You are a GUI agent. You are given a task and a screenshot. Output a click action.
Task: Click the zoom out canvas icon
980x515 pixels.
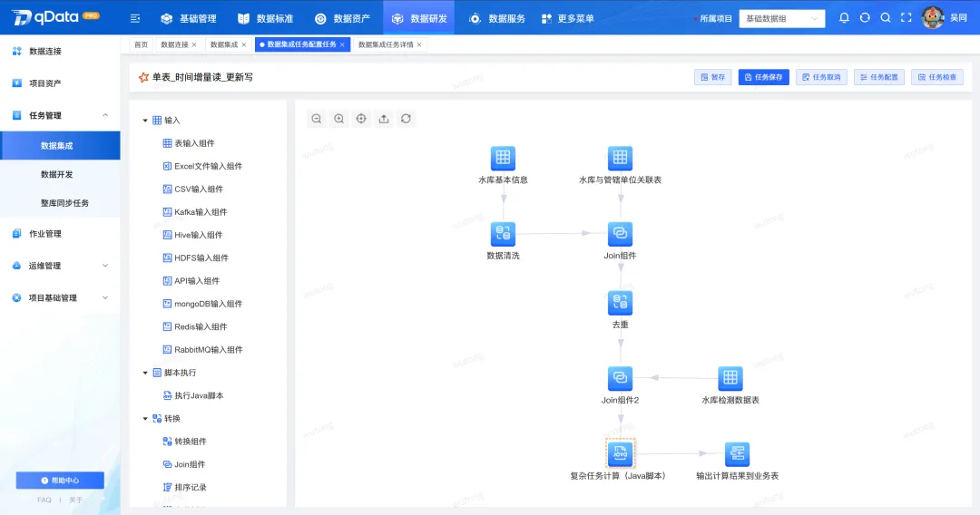click(x=317, y=119)
